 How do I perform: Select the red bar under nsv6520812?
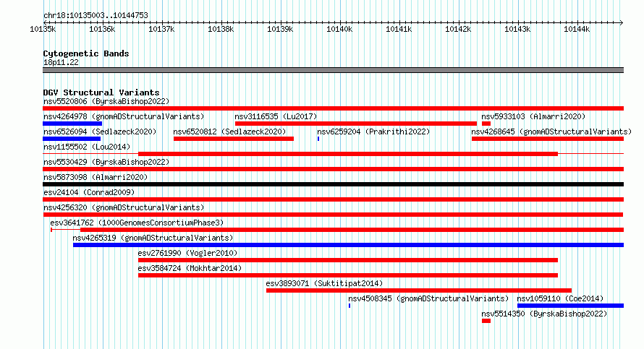pos(234,139)
